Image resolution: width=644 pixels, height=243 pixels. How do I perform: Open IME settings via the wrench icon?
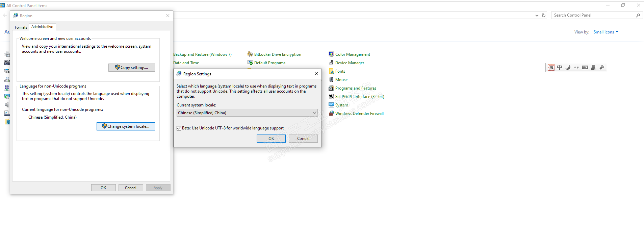[x=602, y=68]
